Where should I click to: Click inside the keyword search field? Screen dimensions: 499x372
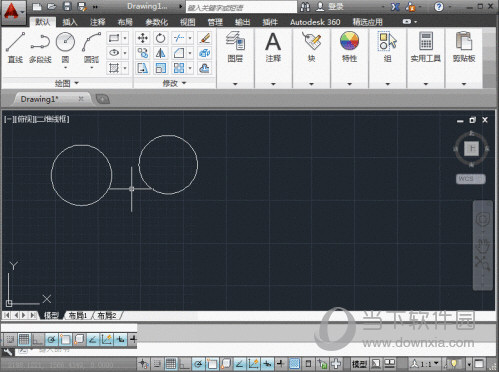(x=241, y=7)
